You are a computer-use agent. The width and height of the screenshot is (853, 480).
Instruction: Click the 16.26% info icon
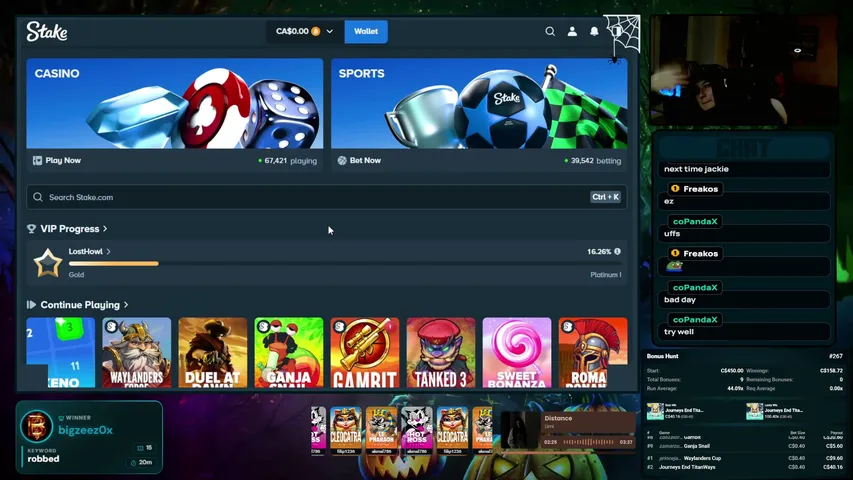(x=617, y=251)
